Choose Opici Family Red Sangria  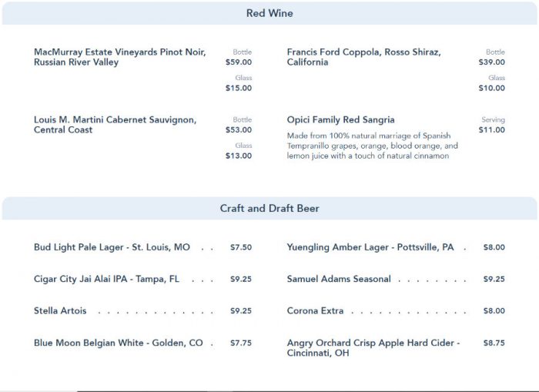click(340, 120)
